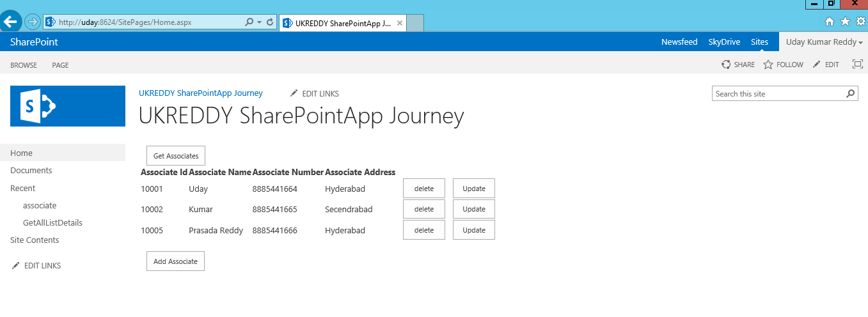
Task: Click the Secendrabad address cell
Action: pos(349,210)
